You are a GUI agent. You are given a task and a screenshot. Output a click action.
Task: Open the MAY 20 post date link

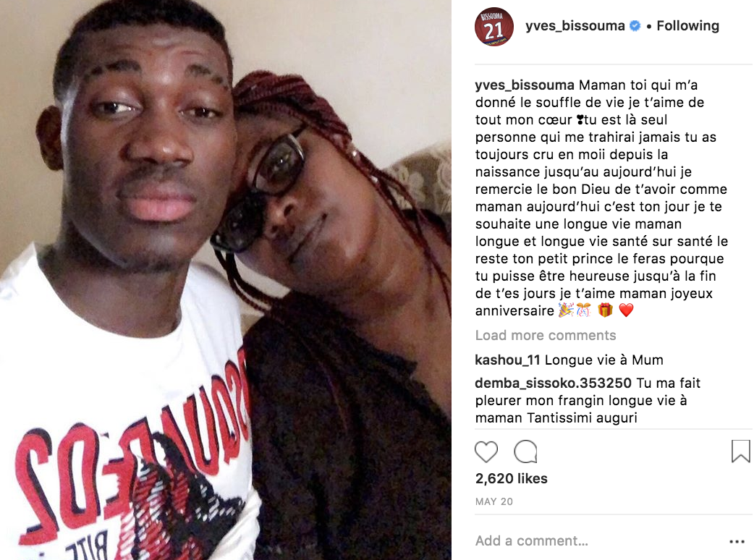point(494,502)
